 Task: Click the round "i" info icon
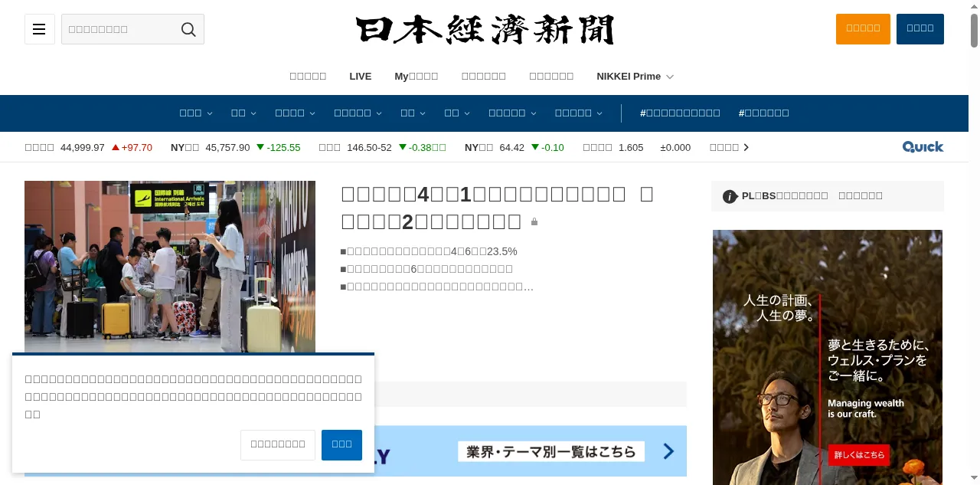pos(730,197)
